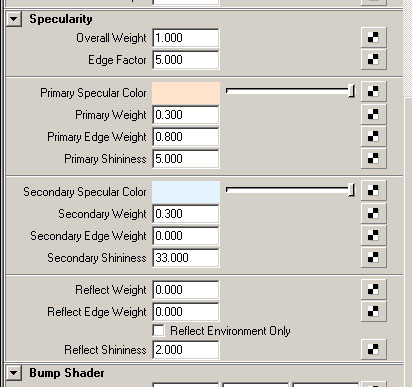Click map button next to Edge Factor
412x387 pixels.
pyautogui.click(x=373, y=59)
